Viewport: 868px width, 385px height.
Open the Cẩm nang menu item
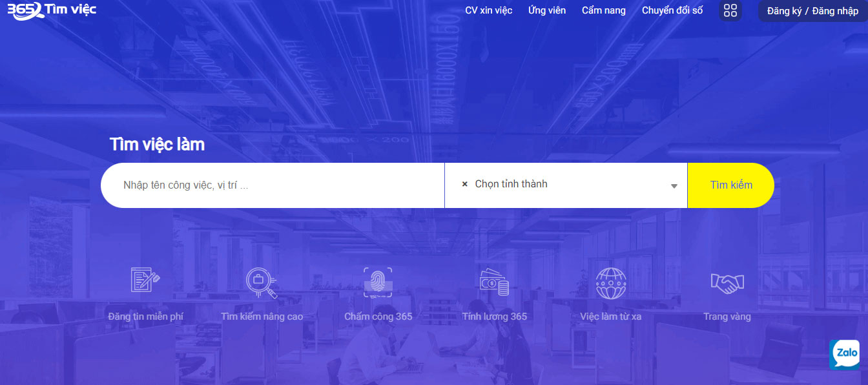pyautogui.click(x=603, y=10)
